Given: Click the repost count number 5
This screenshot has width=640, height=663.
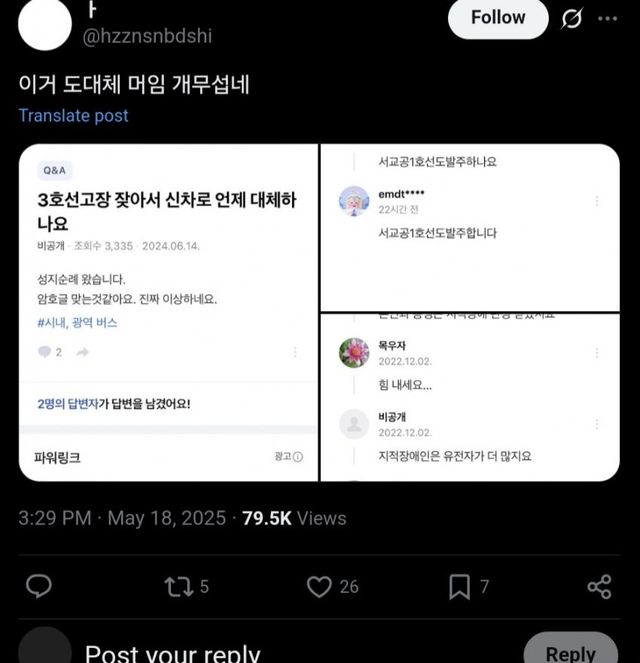Looking at the screenshot, I should click(204, 586).
